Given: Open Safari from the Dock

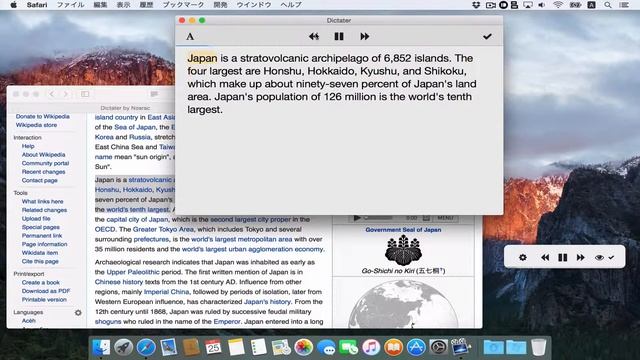Looking at the screenshot, I should click(146, 347).
